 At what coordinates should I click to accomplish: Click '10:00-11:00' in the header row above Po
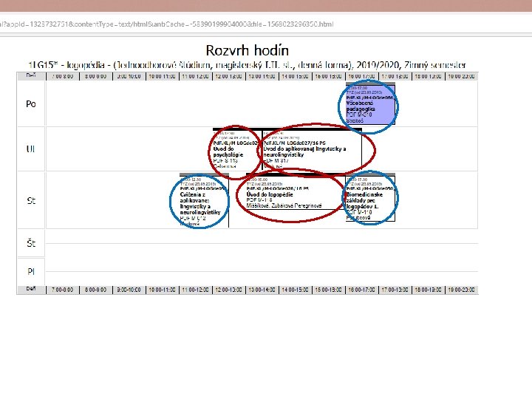[162, 77]
